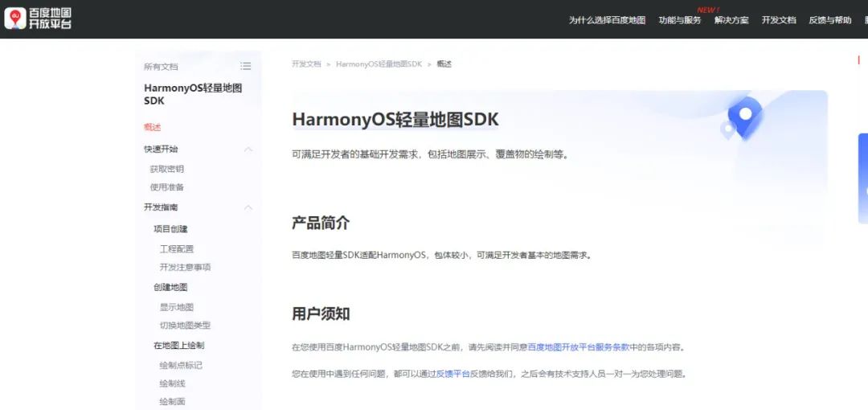868x410 pixels.
Task: Open 解决方案 menu
Action: 731,20
